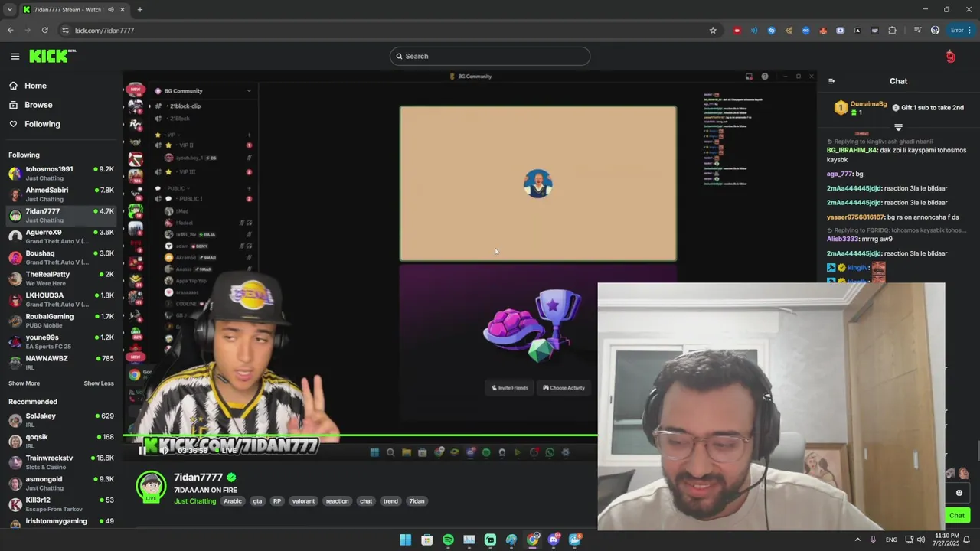980x551 pixels.
Task: Open the Kick sidebar hamburger menu
Action: (15, 56)
